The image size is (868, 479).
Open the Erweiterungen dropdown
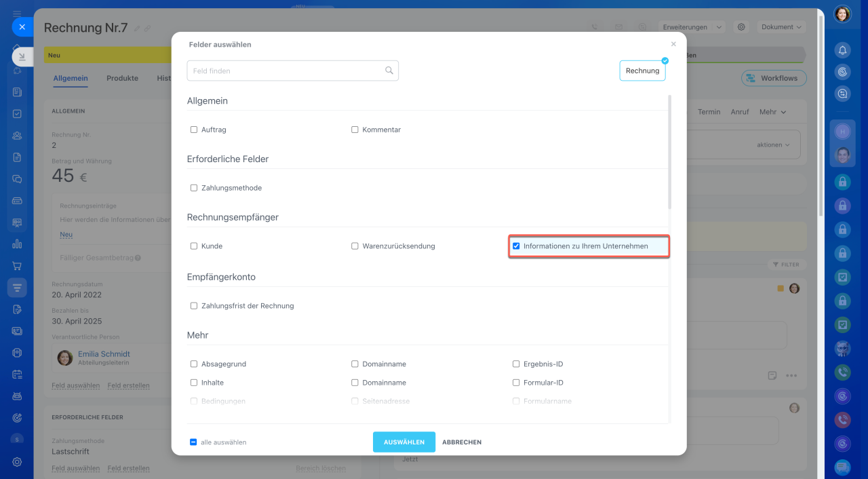click(691, 27)
